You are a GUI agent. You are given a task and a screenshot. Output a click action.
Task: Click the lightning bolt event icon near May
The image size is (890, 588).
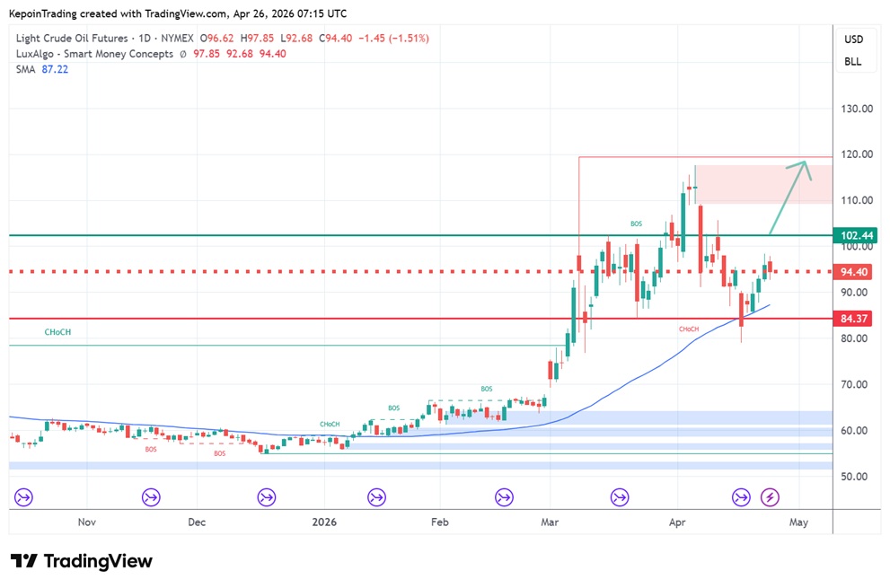(x=770, y=496)
